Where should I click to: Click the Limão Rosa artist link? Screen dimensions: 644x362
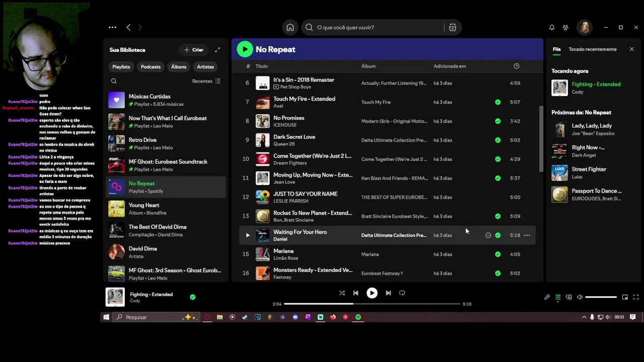coord(285,258)
